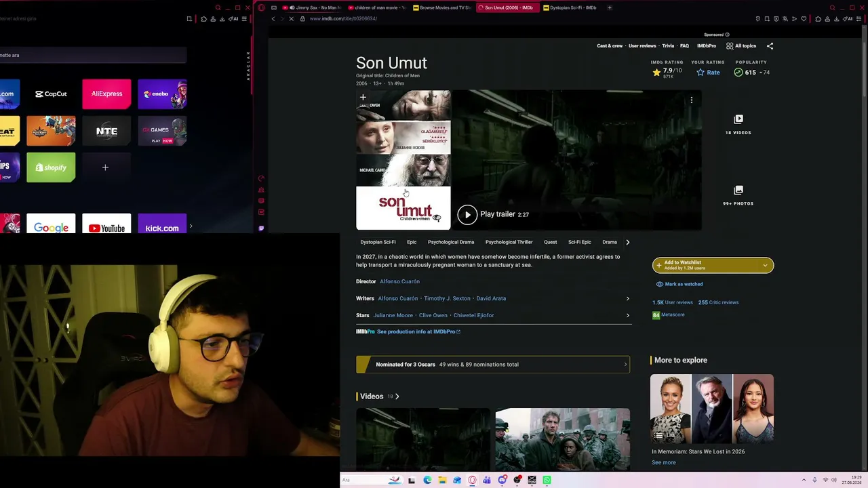Toggle Mark as watched
The height and width of the screenshot is (488, 868).
pos(679,284)
